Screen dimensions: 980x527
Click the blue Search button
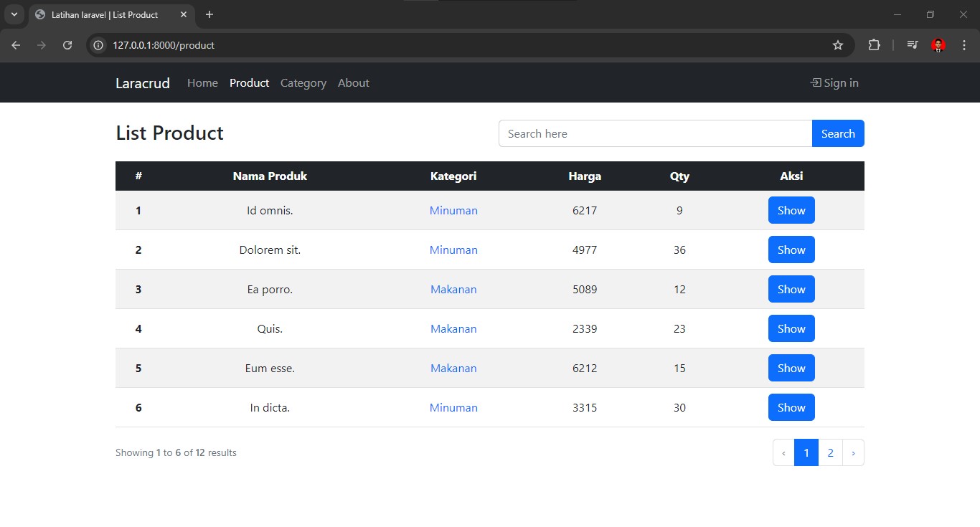(x=837, y=133)
